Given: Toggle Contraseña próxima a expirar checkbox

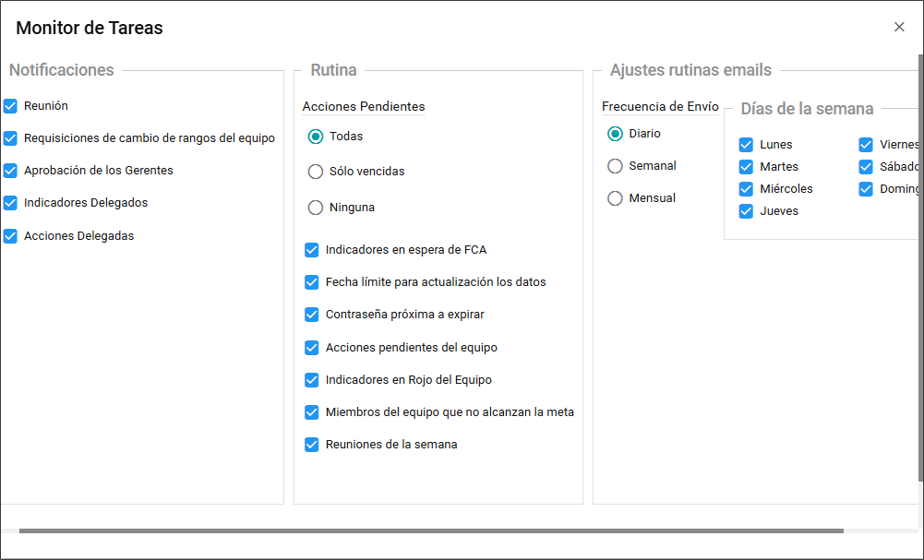Looking at the screenshot, I should click(x=312, y=315).
